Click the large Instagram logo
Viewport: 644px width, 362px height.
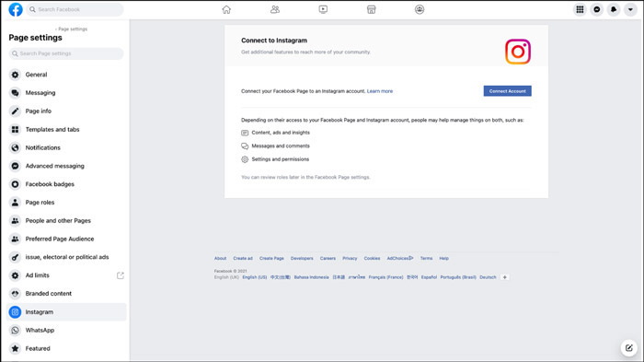click(x=517, y=52)
